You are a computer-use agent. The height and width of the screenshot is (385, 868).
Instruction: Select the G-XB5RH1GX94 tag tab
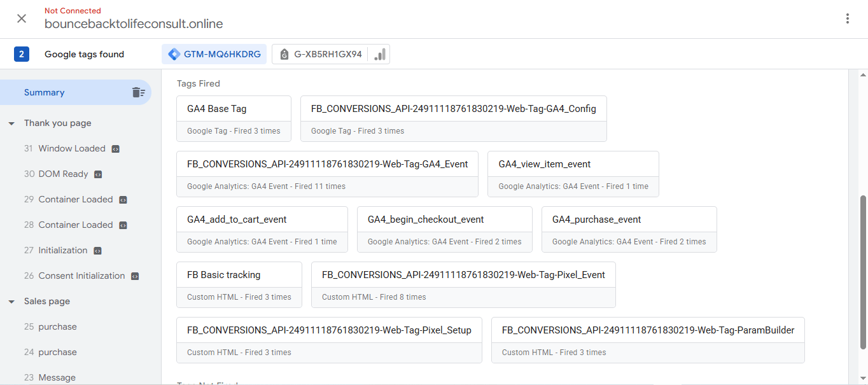tap(331, 54)
